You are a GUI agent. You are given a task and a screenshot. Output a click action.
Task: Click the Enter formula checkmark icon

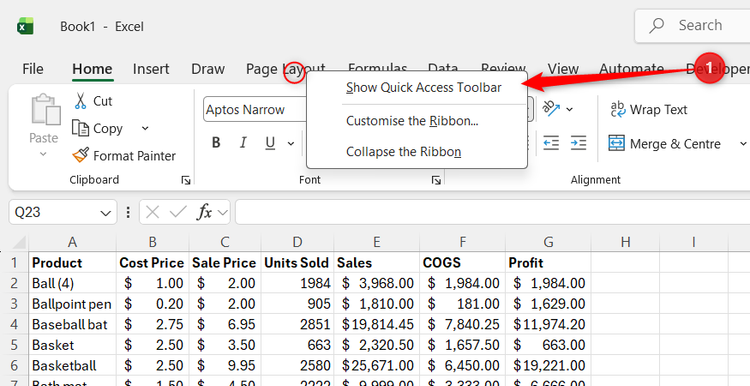coord(178,212)
